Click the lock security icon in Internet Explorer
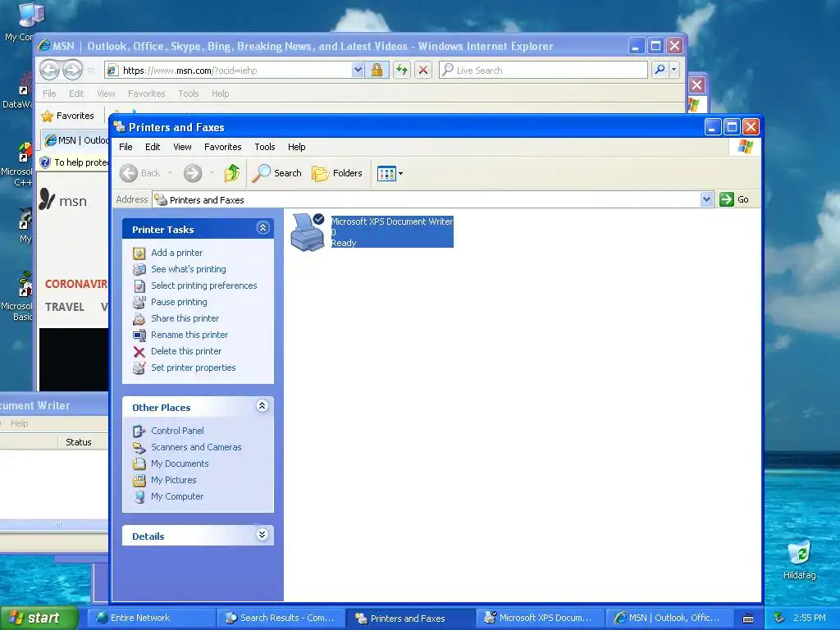This screenshot has width=840, height=630. (x=377, y=70)
